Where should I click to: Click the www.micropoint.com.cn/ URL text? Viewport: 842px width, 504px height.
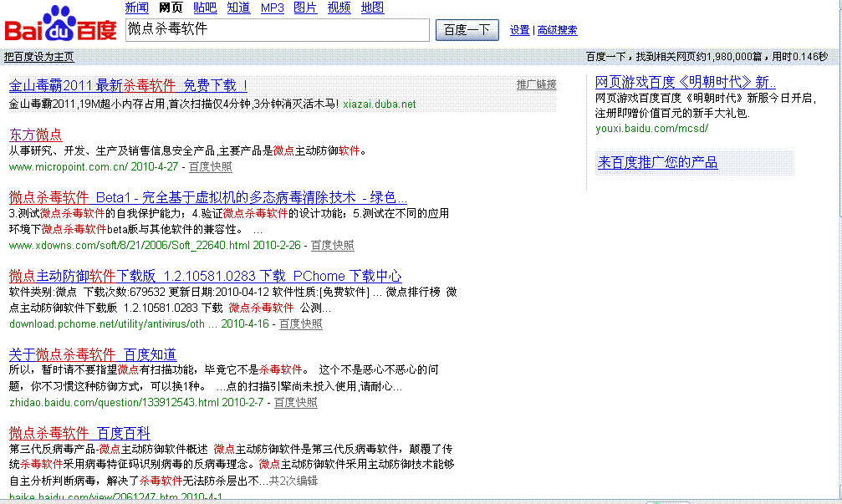click(x=69, y=167)
